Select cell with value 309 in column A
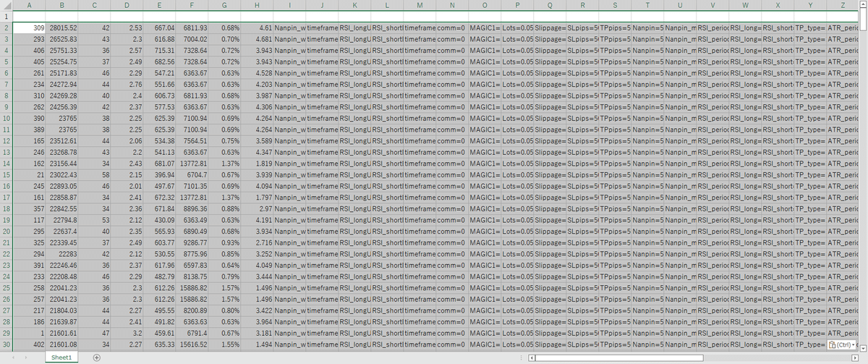Screen dimensions: 868x364 pos(29,27)
